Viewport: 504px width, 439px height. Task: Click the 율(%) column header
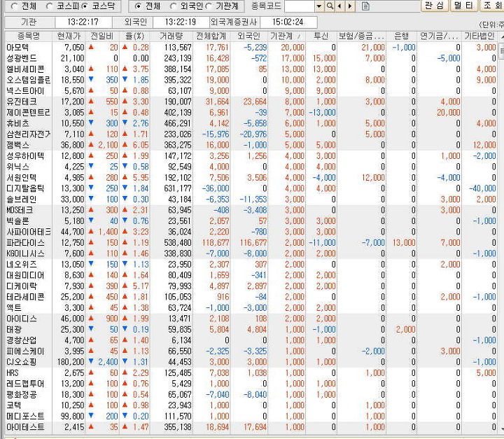pos(134,36)
